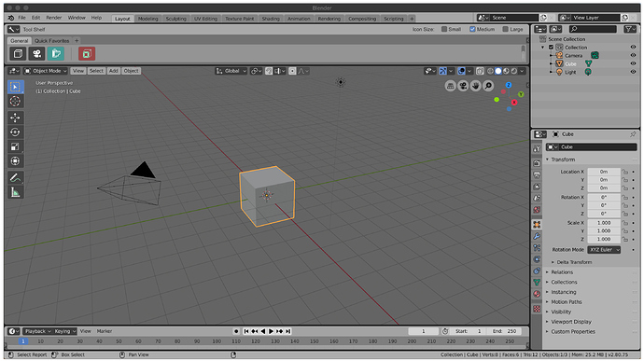Click the cube icon in Tool Shelf
The width and height of the screenshot is (644, 361).
click(18, 54)
